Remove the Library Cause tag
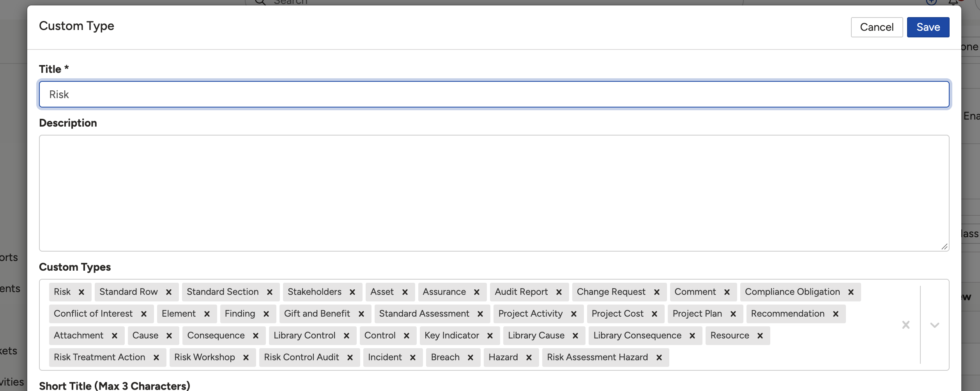The width and height of the screenshot is (980, 391). coord(575,336)
